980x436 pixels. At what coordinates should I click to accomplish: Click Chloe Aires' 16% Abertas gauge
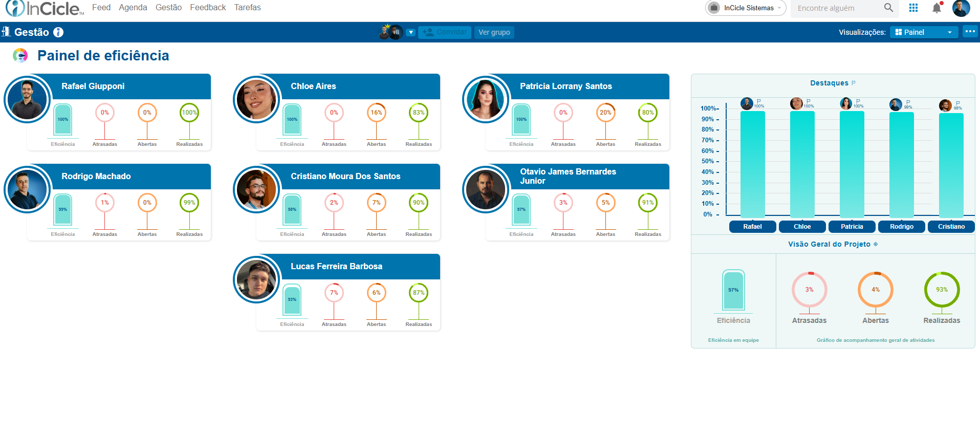(x=376, y=113)
